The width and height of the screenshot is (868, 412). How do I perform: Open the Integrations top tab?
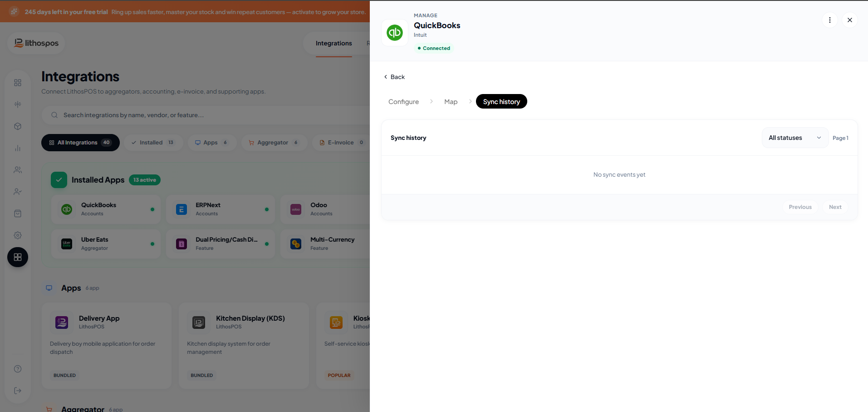point(334,43)
